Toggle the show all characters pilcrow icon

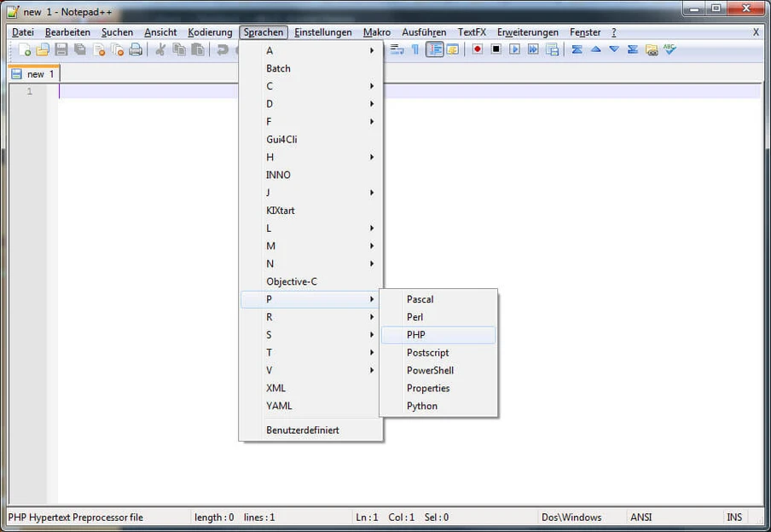pyautogui.click(x=415, y=49)
